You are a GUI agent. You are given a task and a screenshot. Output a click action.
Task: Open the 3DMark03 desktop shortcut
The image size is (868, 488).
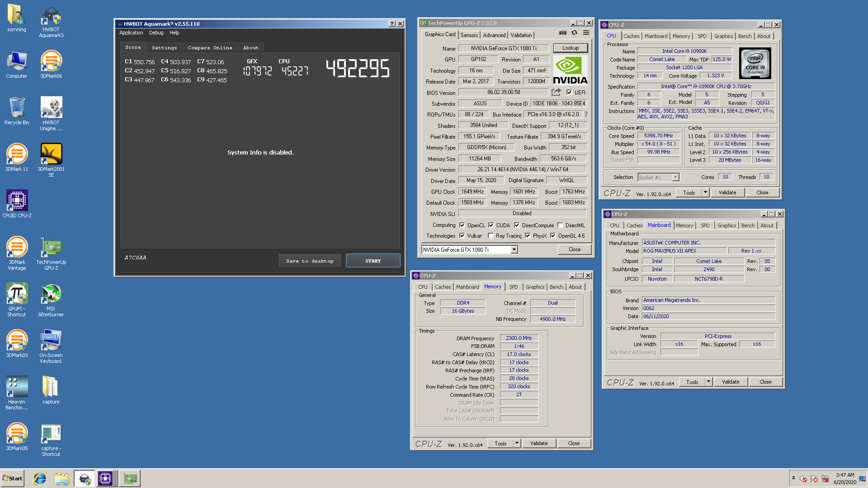[17, 344]
